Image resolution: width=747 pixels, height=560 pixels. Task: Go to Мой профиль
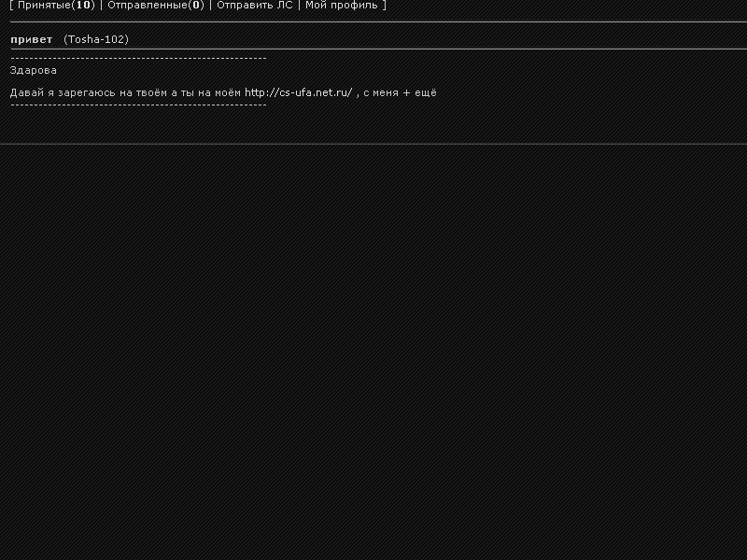pos(342,6)
